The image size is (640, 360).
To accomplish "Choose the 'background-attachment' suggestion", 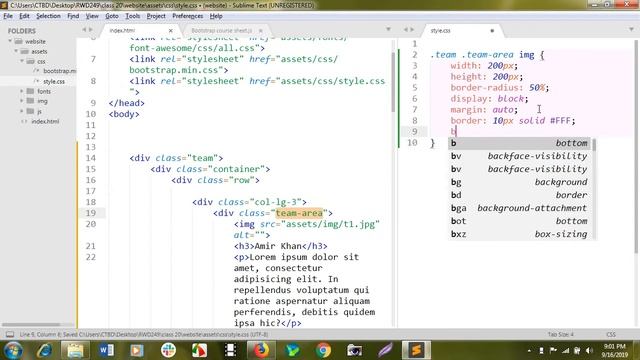I will (x=519, y=208).
